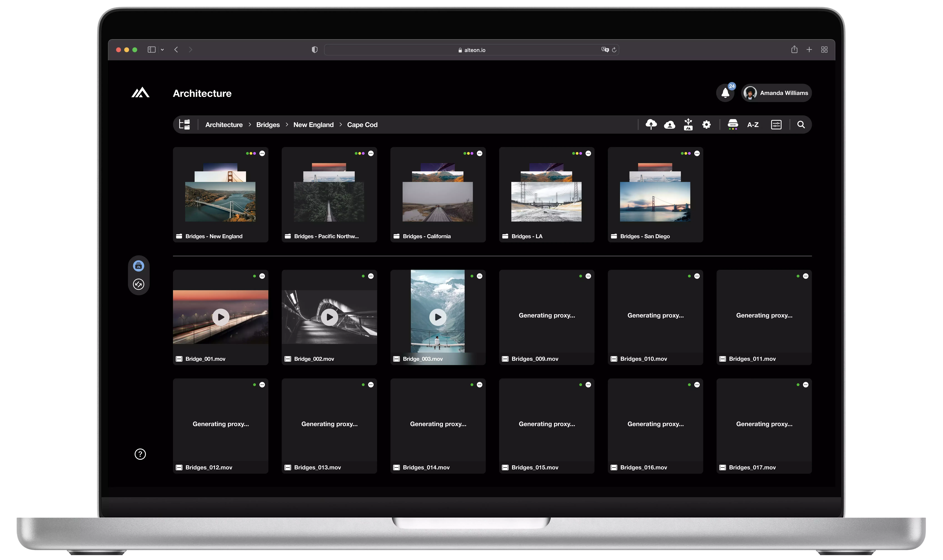943x560 pixels.
Task: Open the Bridges - Pacific Northw... folder thumbnail
Action: click(329, 192)
